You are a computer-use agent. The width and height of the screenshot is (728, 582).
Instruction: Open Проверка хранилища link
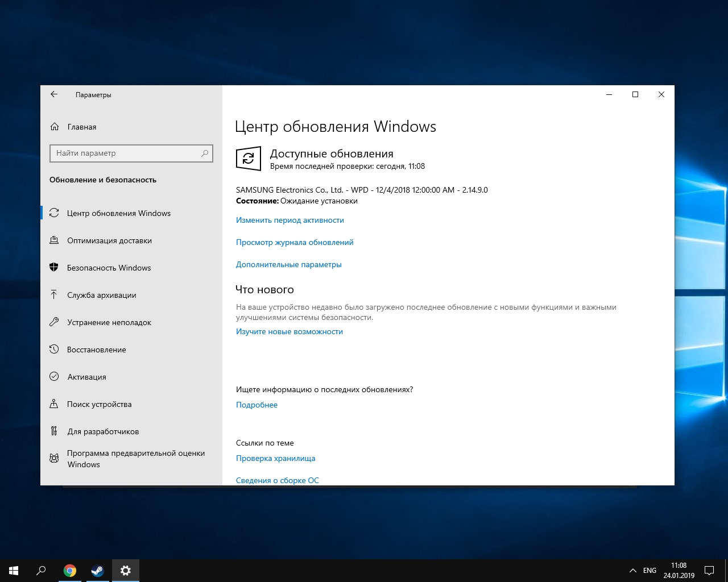click(x=275, y=458)
